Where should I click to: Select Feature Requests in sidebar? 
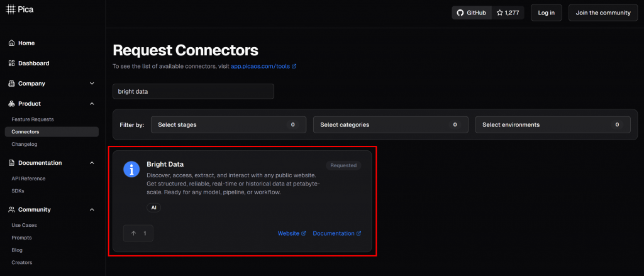point(33,119)
